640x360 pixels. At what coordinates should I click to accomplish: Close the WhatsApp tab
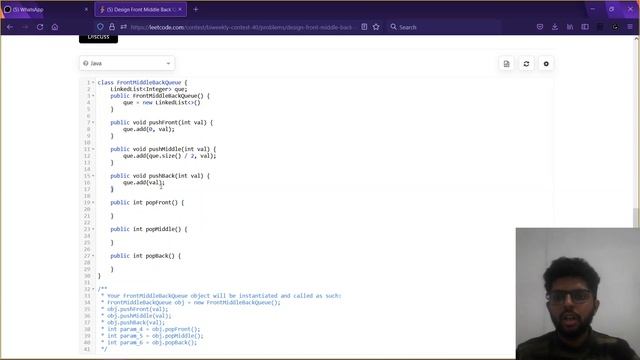click(x=86, y=9)
